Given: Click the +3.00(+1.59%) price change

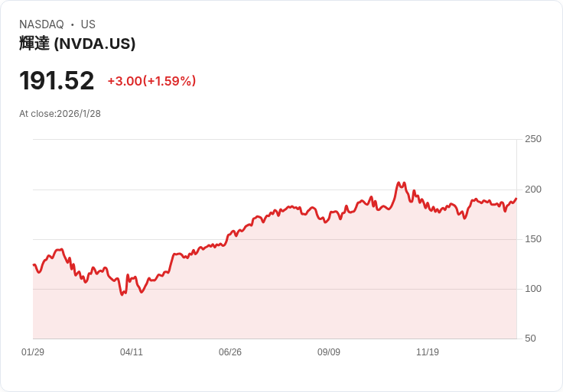Looking at the screenshot, I should pos(151,81).
